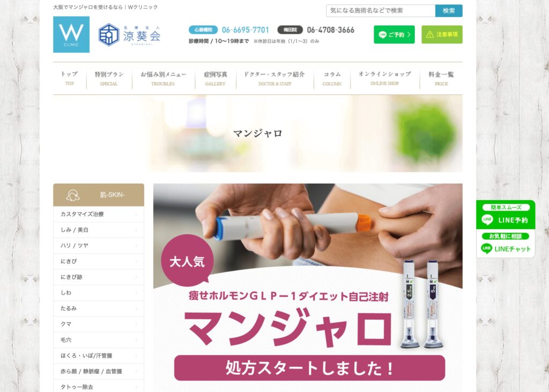Image resolution: width=549 pixels, height=392 pixels.
Task: Open the LINE予約 side widget
Action: point(506,215)
